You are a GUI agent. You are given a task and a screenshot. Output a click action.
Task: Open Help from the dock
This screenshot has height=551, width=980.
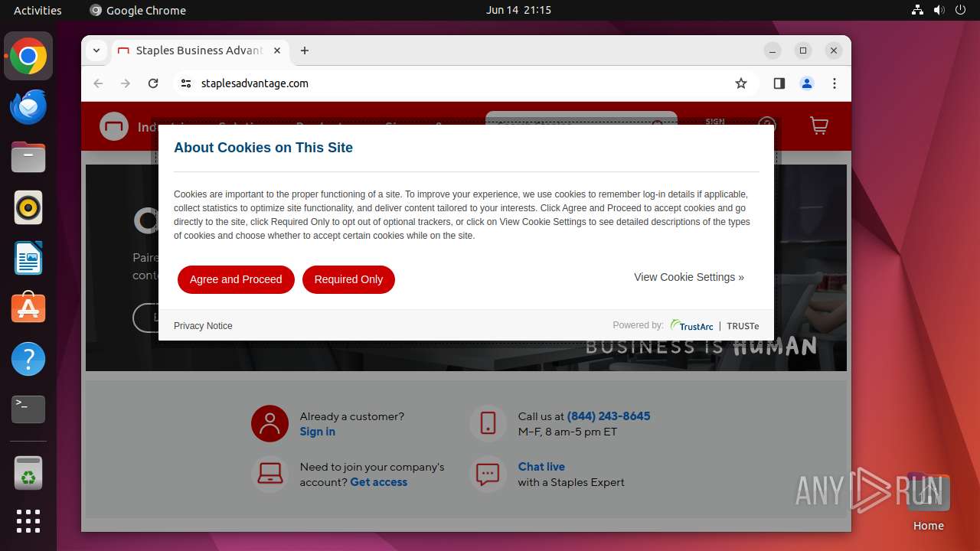point(28,359)
